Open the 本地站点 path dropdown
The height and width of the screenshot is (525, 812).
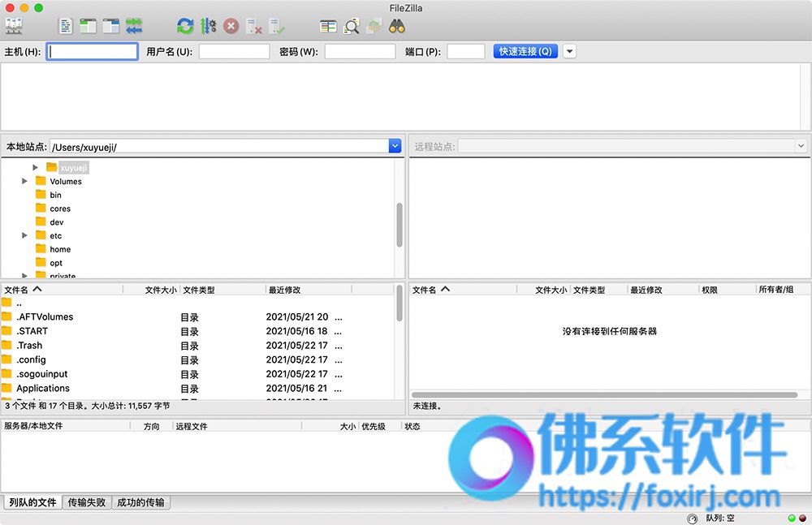tap(395, 147)
